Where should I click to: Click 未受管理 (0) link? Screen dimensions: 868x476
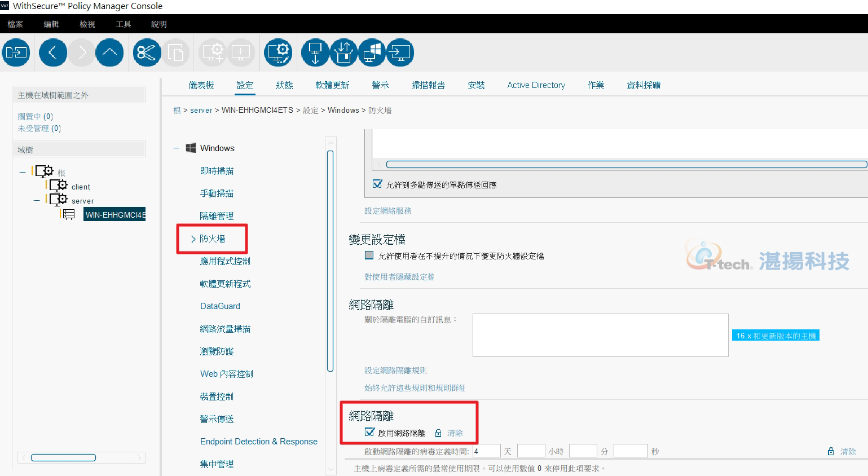(x=39, y=129)
